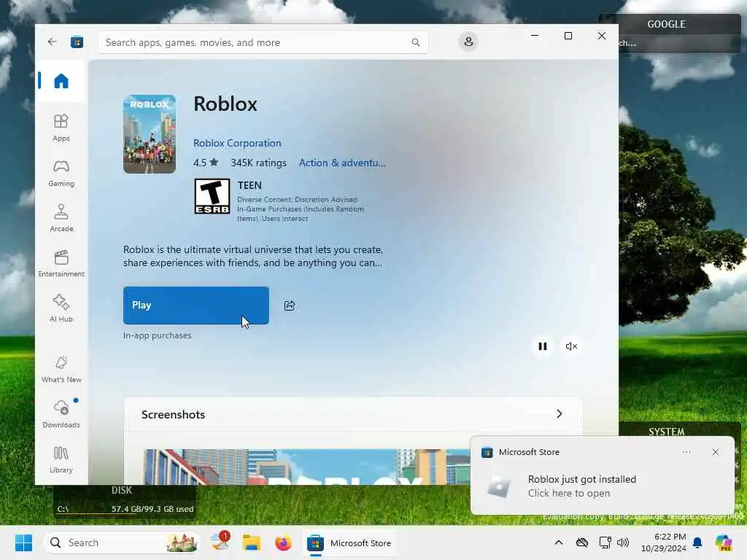Open File Explorer from the taskbar
The width and height of the screenshot is (747, 560).
click(251, 542)
